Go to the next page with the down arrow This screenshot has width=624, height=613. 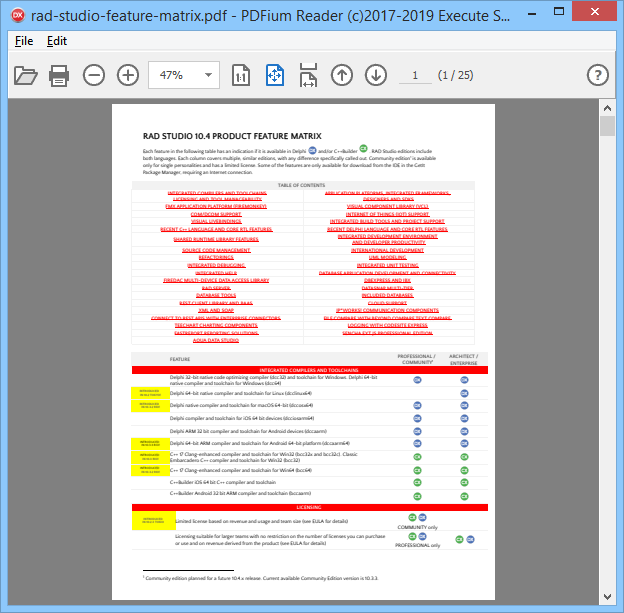coord(376,75)
